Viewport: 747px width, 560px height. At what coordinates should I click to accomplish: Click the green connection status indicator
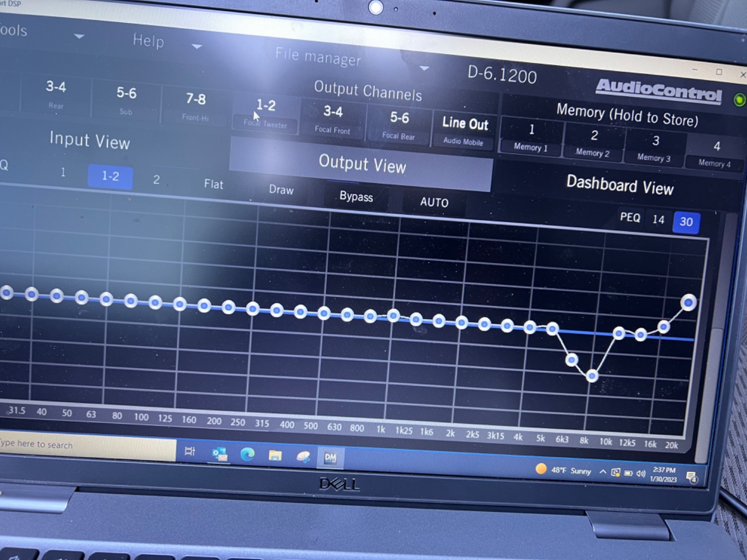click(x=740, y=100)
